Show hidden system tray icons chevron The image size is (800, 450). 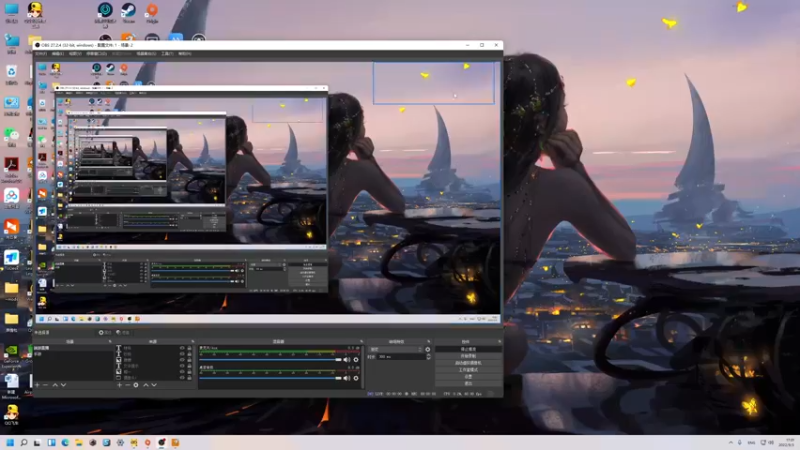pos(730,442)
